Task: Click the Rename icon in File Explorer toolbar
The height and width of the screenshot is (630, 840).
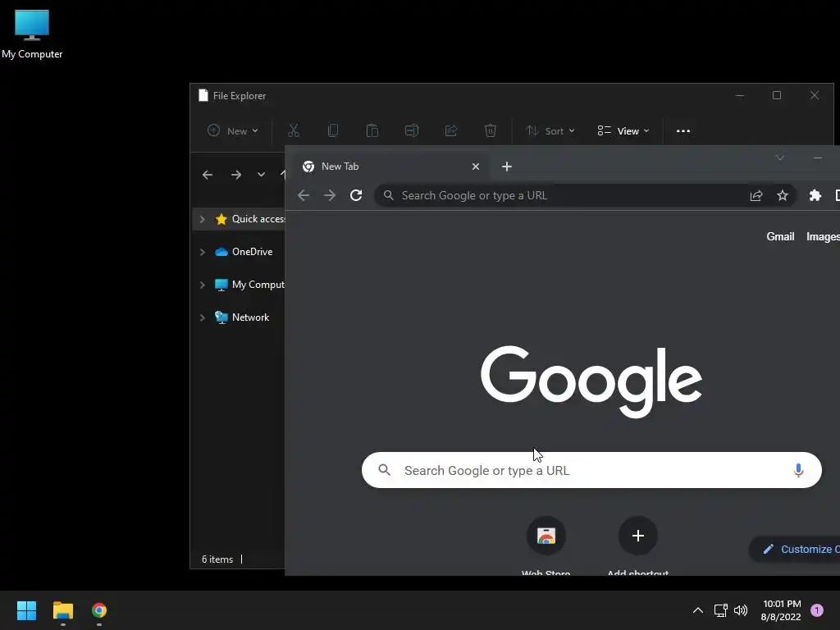Action: (x=412, y=130)
